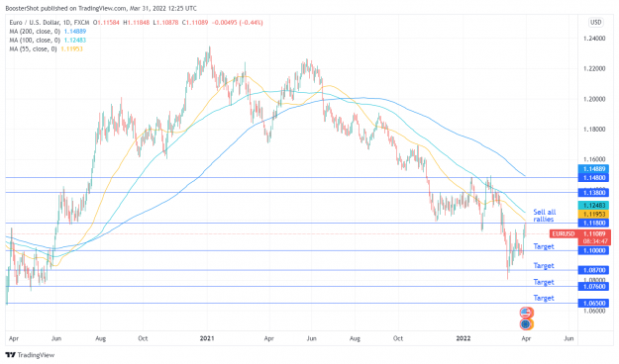This screenshot has width=619, height=364.
Task: Click the 1.22000 price axis label
Action: point(594,68)
